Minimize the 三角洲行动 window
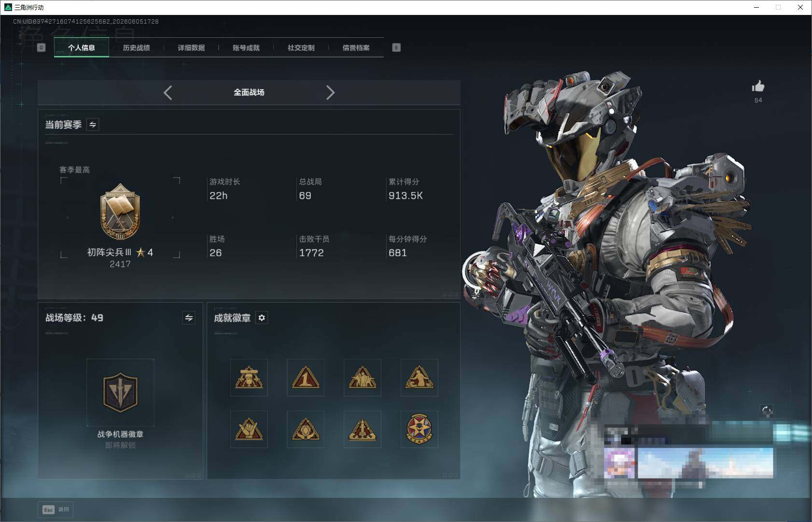This screenshot has height=522, width=812. click(x=756, y=7)
